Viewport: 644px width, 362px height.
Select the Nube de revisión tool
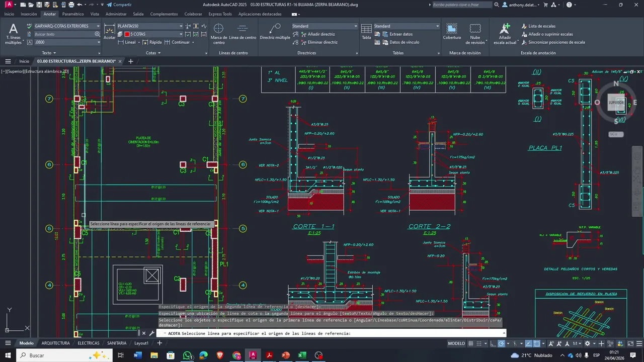(x=475, y=34)
